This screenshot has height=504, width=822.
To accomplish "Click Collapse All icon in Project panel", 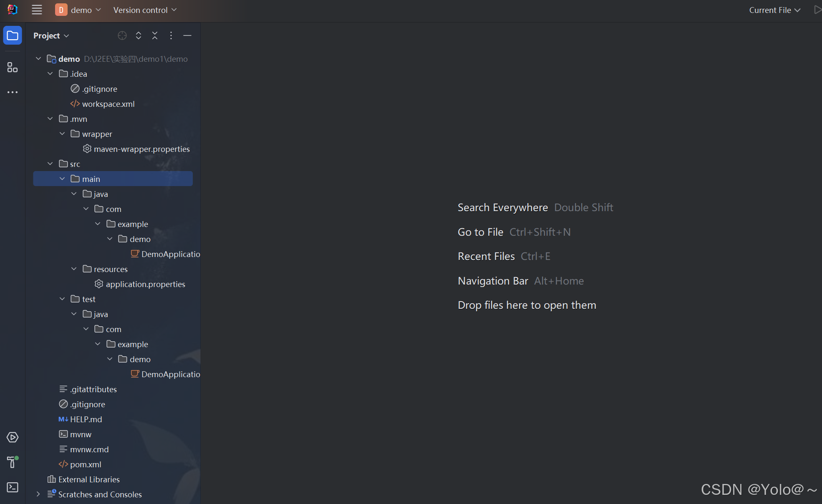I will [x=155, y=35].
